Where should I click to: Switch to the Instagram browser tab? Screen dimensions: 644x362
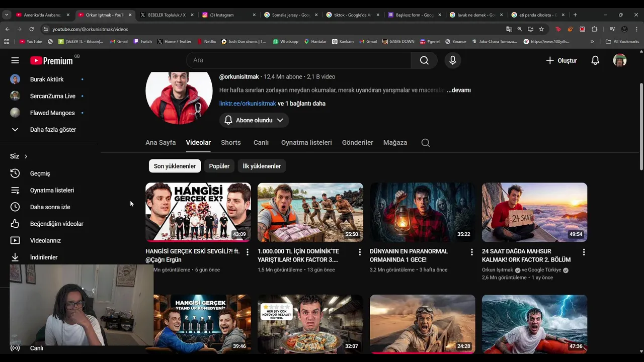(229, 15)
